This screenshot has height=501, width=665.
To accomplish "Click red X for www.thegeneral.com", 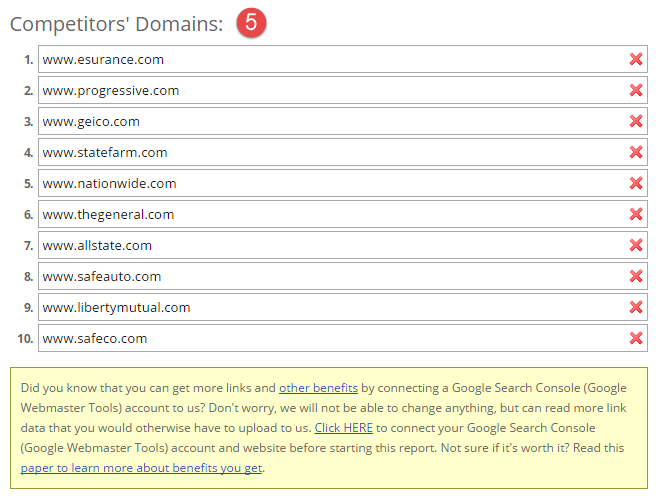I will click(x=635, y=214).
